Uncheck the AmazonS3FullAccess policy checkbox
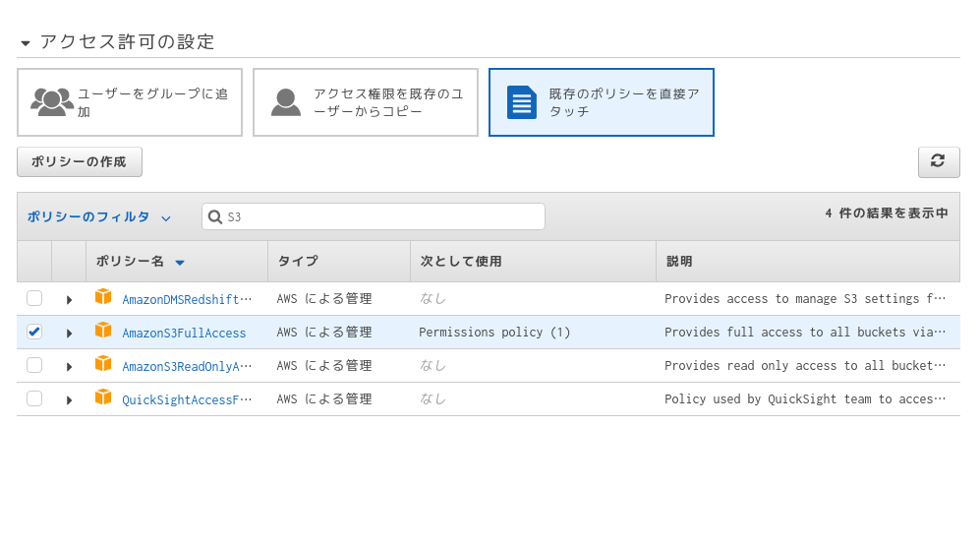 coord(34,332)
